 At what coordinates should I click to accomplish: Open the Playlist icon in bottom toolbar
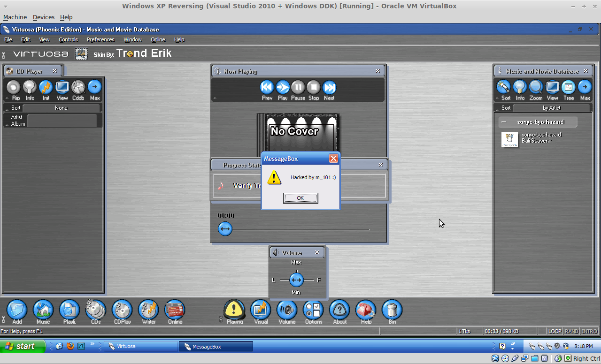(69, 310)
